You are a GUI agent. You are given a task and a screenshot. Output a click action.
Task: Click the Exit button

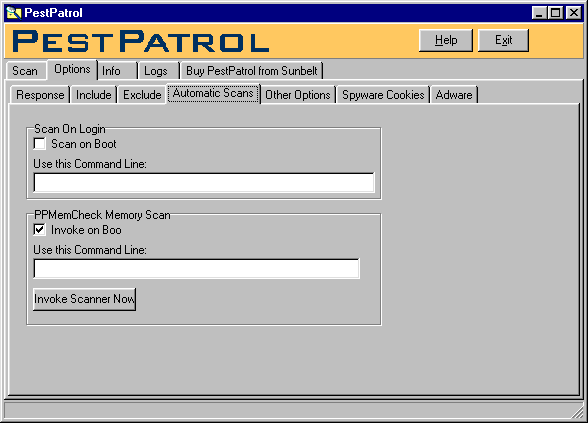503,40
